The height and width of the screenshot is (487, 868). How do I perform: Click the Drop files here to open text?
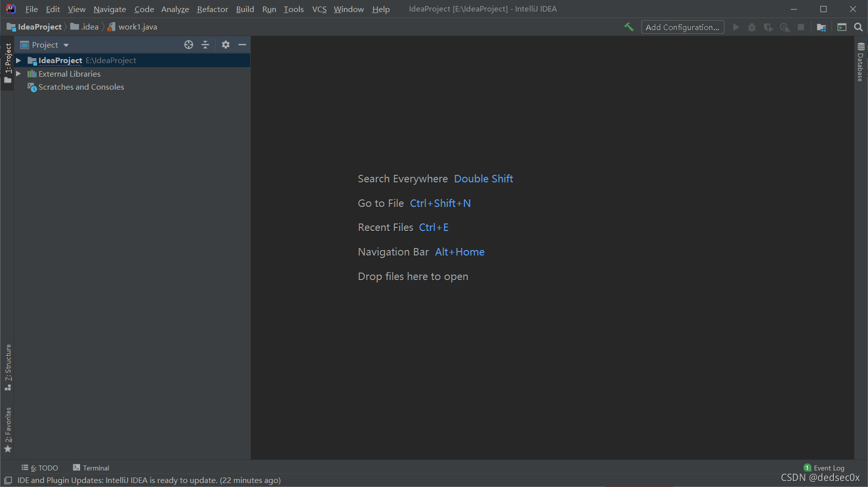tap(413, 277)
